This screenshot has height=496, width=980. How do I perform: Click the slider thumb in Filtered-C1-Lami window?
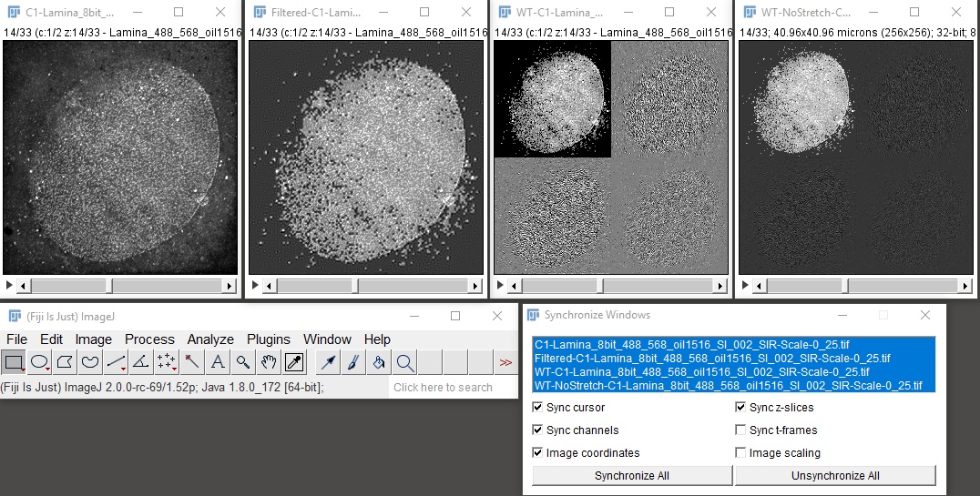354,286
